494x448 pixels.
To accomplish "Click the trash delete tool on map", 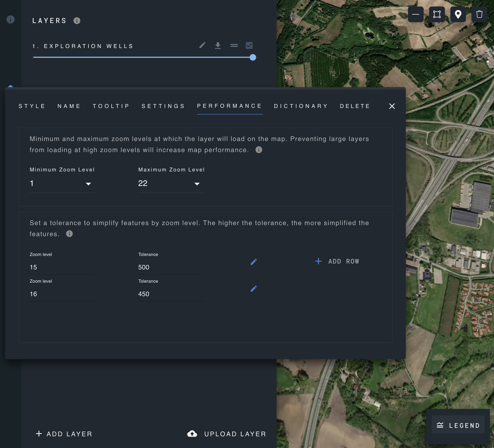I will (x=479, y=15).
